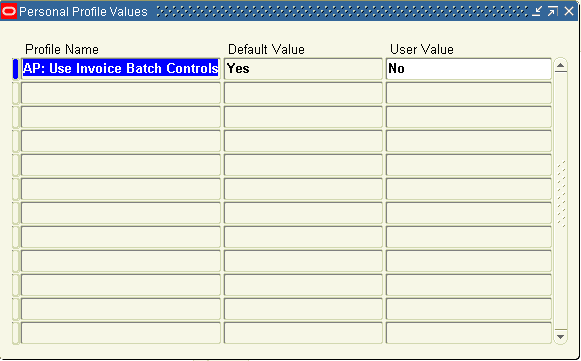Click the User Value field showing No
The image size is (581, 361).
coord(469,69)
